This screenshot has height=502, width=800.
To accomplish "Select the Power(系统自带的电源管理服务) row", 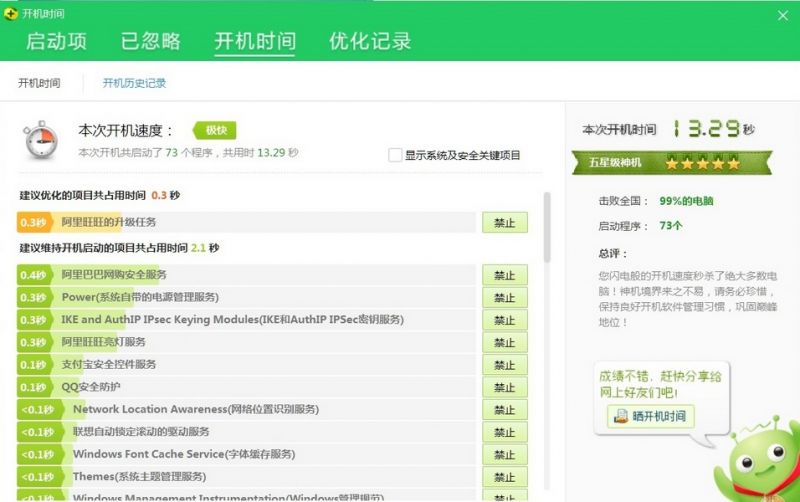I will 246,297.
